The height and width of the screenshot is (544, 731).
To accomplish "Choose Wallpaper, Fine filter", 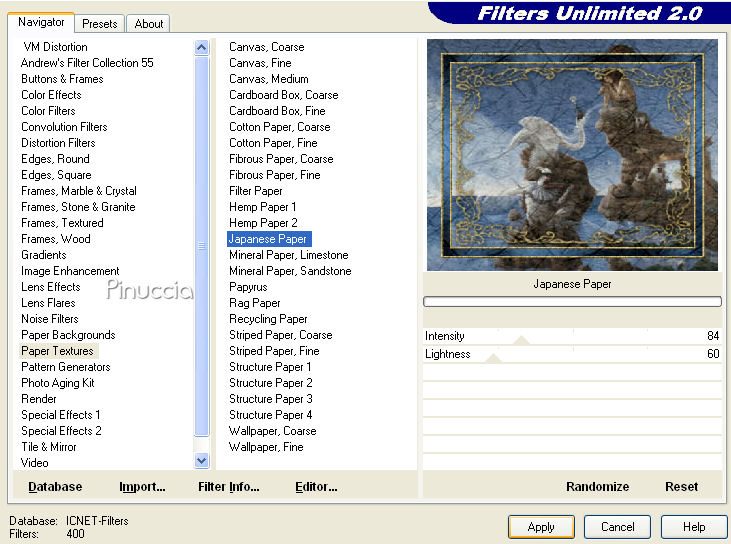I will 266,447.
